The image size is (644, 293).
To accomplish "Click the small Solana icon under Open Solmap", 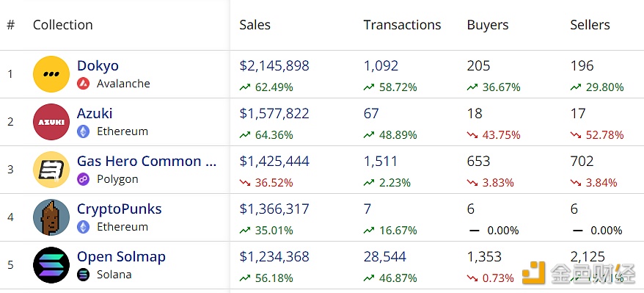I will click(83, 275).
